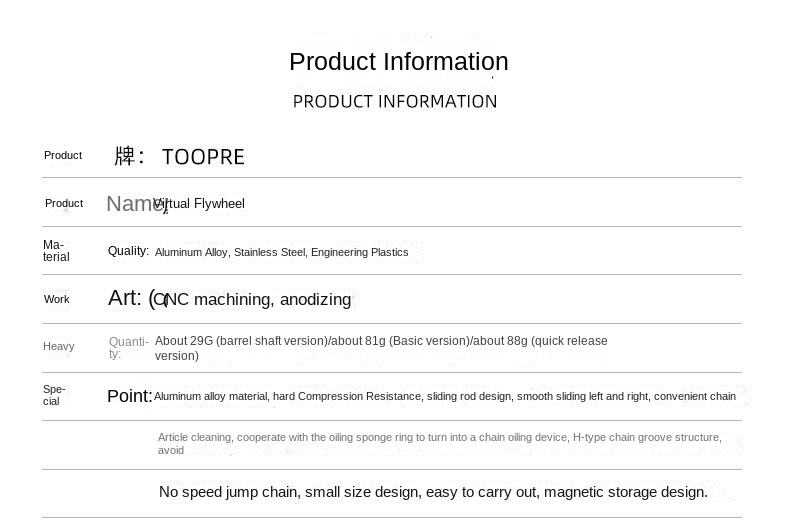Image resolution: width=790 pixels, height=525 pixels.
Task: Click the Article cleaning oiling sponge ring text
Action: 439,444
